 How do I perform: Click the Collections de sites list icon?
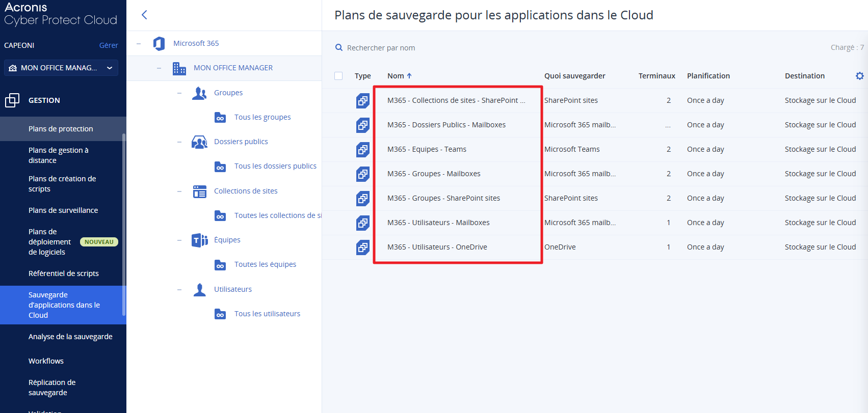pyautogui.click(x=200, y=191)
